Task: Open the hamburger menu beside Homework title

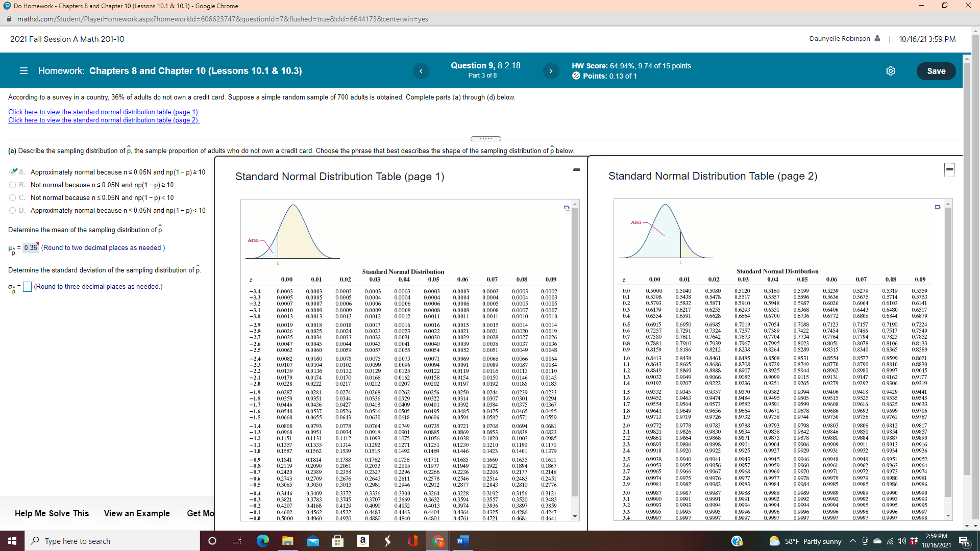Action: [x=23, y=71]
